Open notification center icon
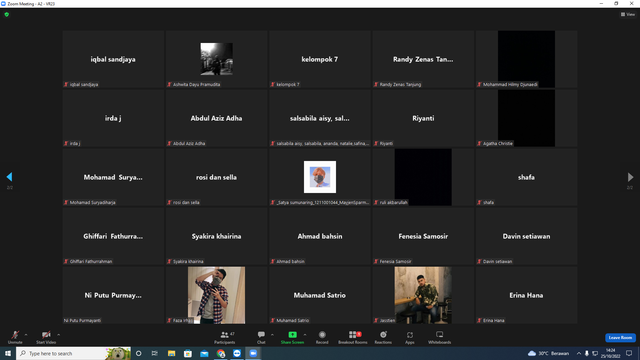640x360 pixels. [629, 353]
